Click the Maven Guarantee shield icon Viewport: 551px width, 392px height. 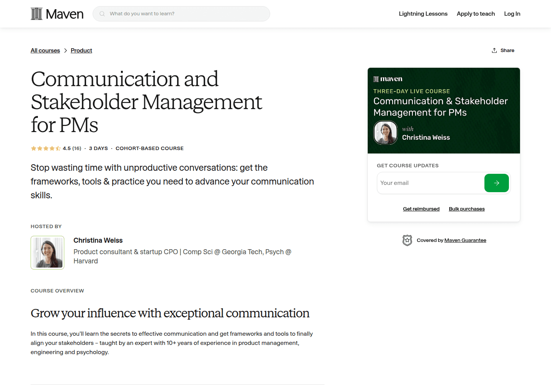[407, 240]
